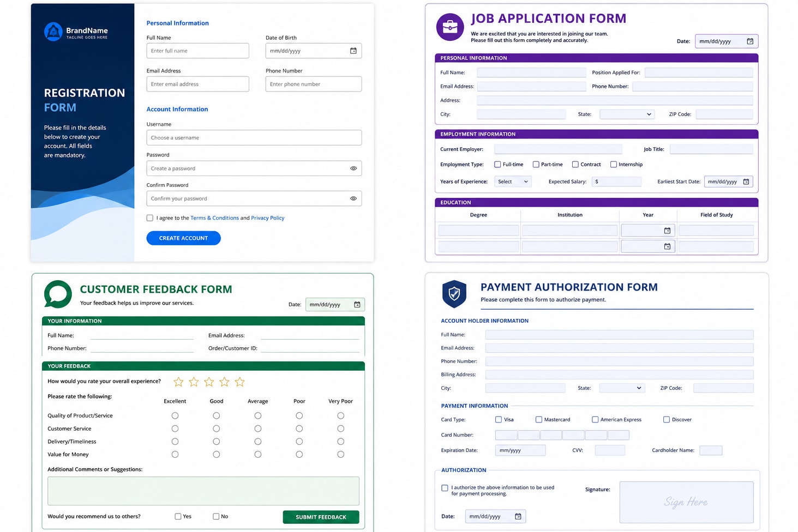Show Confirm Password via eye icon
Screen dimensions: 798x532
click(x=353, y=198)
